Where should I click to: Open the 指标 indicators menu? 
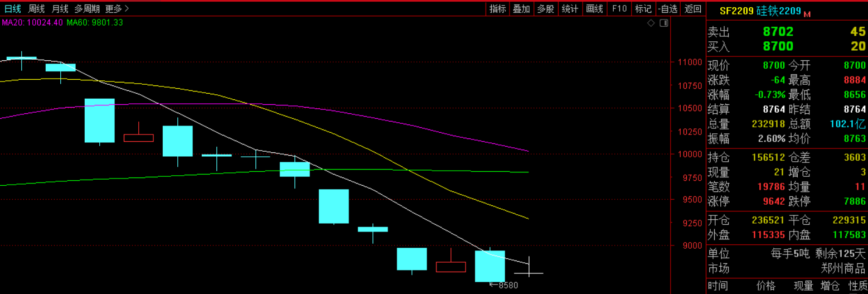click(x=497, y=8)
